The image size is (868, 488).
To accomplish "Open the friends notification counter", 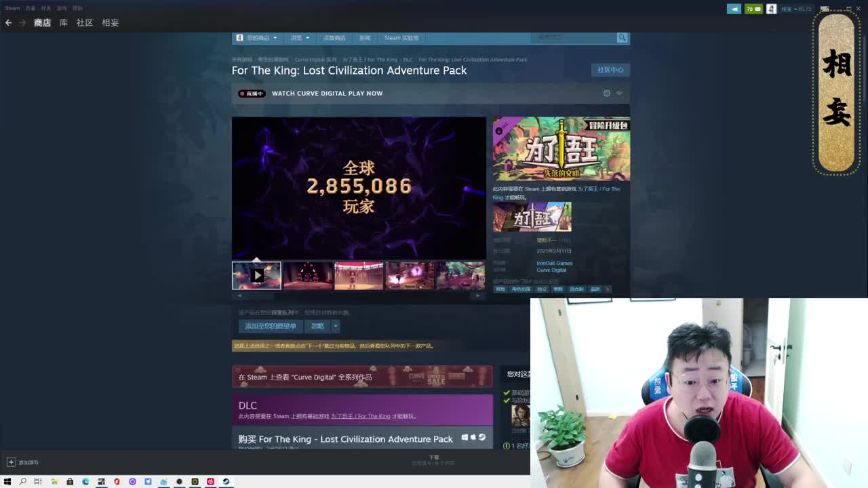I will coord(753,9).
